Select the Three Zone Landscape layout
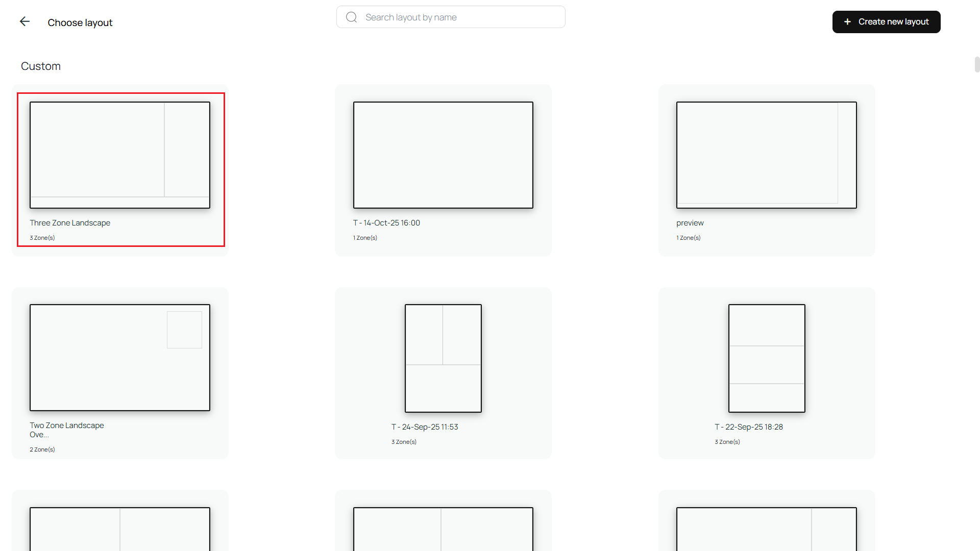This screenshot has width=980, height=551. pos(120,155)
